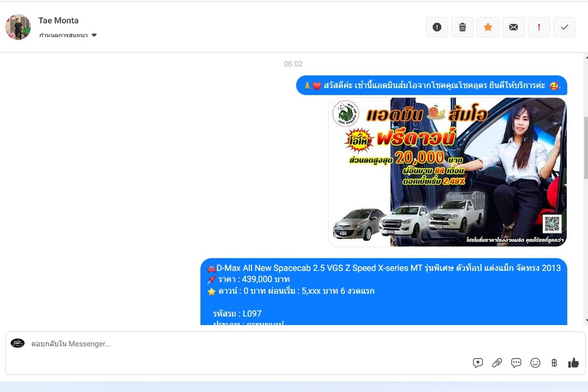This screenshot has height=392, width=588.
Task: Click the scroll down arrow of chat
Action: pyautogui.click(x=586, y=321)
